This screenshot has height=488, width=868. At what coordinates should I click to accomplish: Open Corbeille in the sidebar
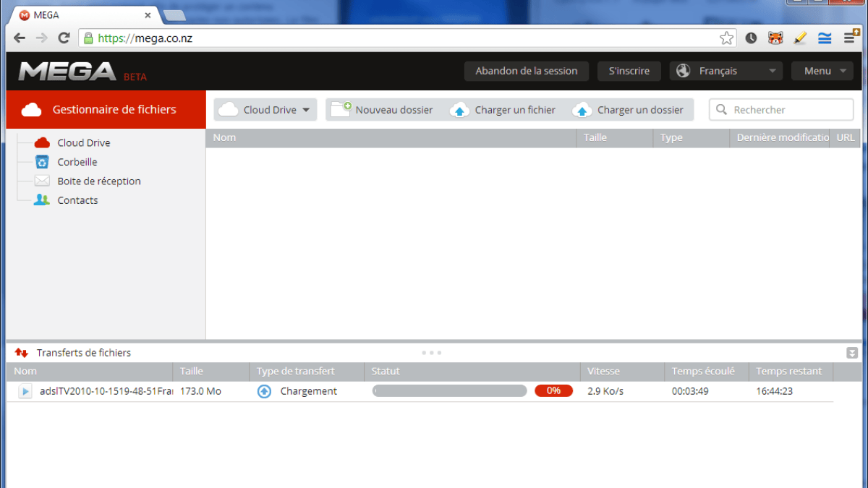pyautogui.click(x=77, y=162)
